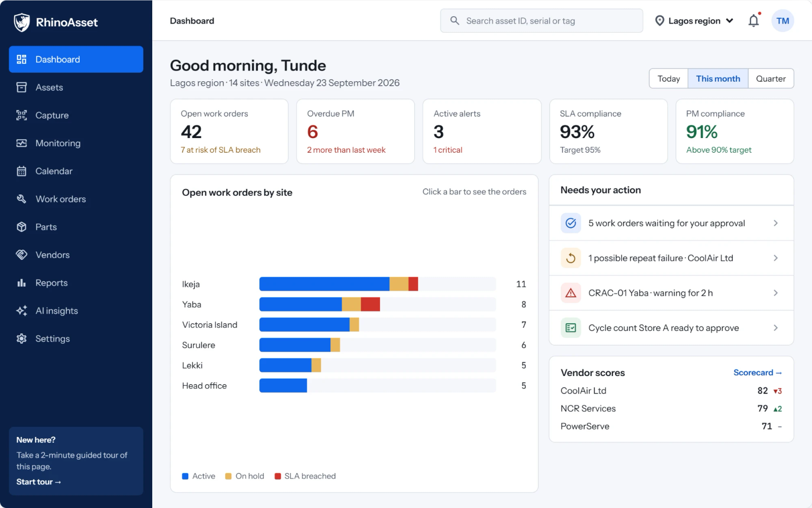This screenshot has width=812, height=508.
Task: Click the Calendar icon in sidebar
Action: coord(21,171)
